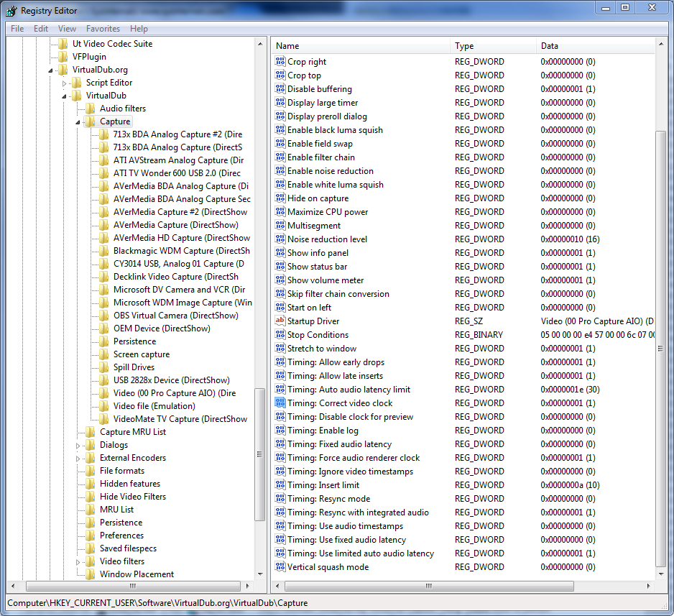
Task: Select the Saved filespecs key
Action: (x=128, y=548)
